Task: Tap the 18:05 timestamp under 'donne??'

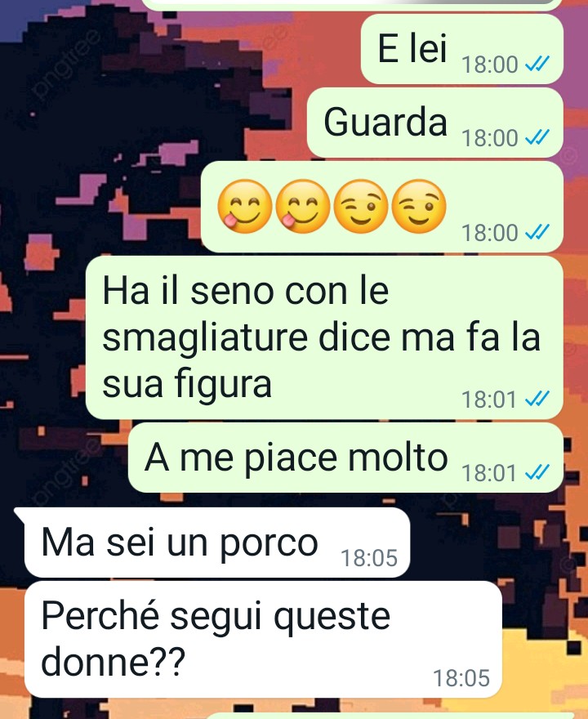Action: 461,678
